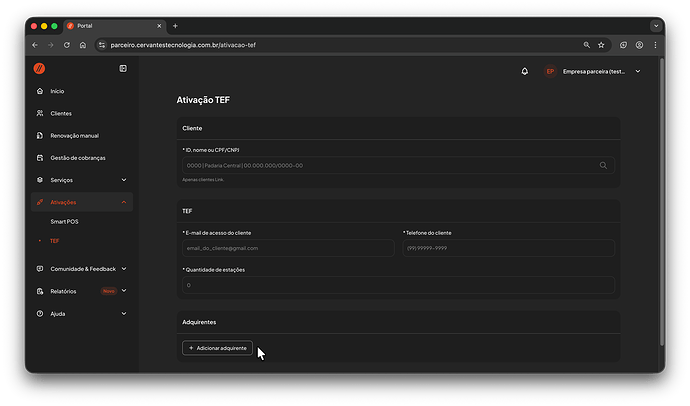The width and height of the screenshot is (690, 406).
Task: Click the Cervantes logo in sidebar
Action: pos(39,68)
